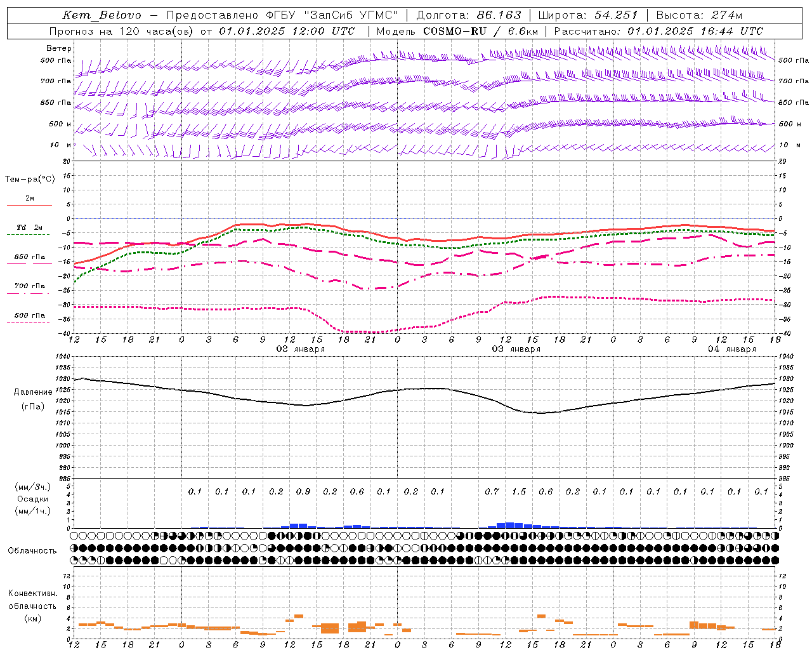Click the Облачность cloud cover row label
The height and width of the screenshot is (650, 812).
[32, 550]
